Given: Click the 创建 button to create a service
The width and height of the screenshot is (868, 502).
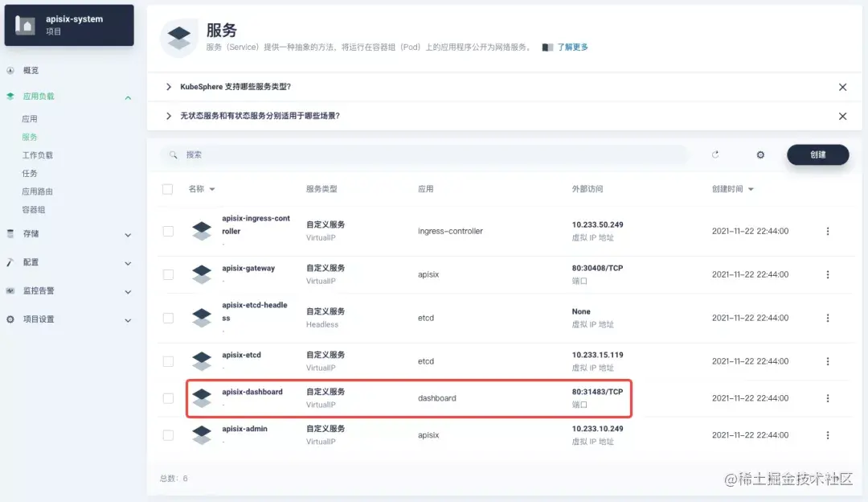Looking at the screenshot, I should pyautogui.click(x=817, y=154).
